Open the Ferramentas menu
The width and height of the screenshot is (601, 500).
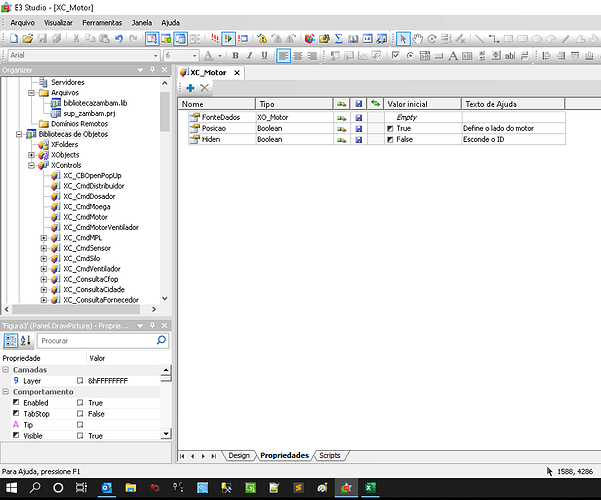pyautogui.click(x=102, y=23)
